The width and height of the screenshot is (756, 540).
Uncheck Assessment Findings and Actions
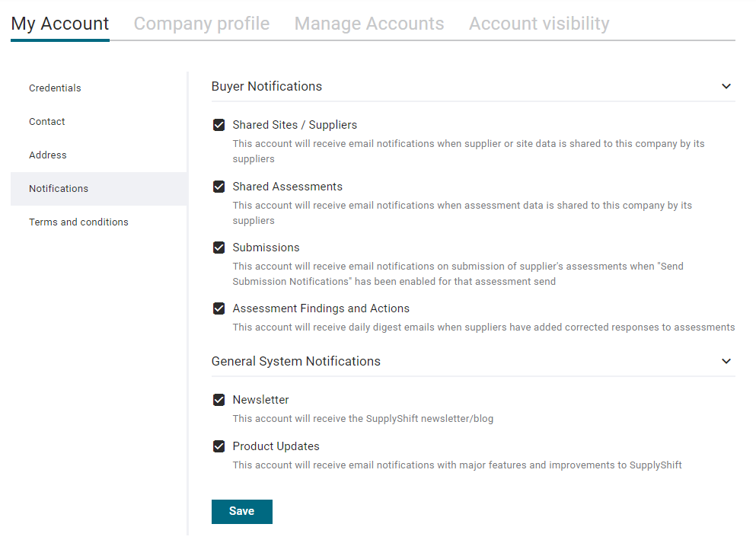219,308
